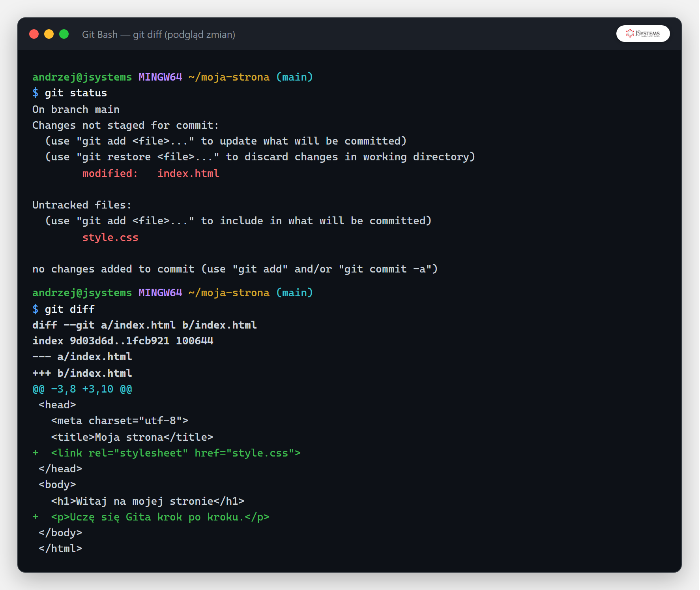Screen dimensions: 700x590
Task: Click the 'Untracked files:' heading
Action: point(82,205)
